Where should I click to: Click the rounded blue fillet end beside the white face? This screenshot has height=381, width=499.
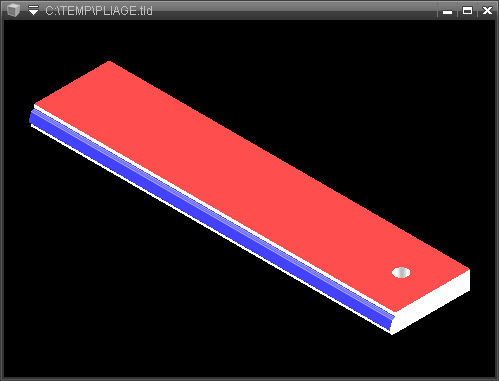392,322
